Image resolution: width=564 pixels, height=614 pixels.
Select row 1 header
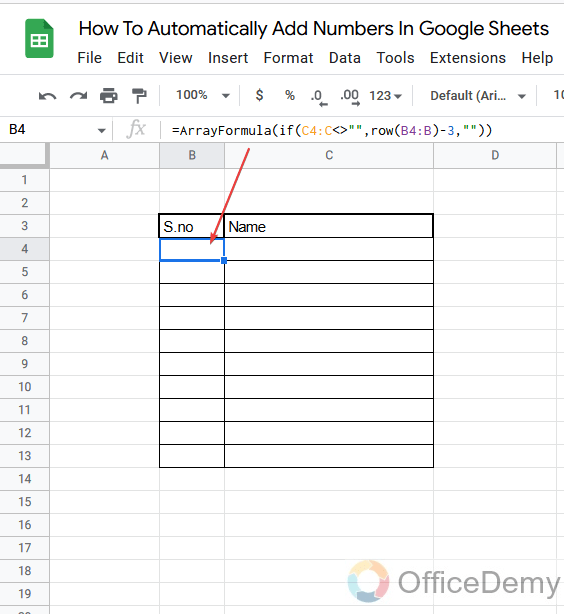click(x=24, y=180)
